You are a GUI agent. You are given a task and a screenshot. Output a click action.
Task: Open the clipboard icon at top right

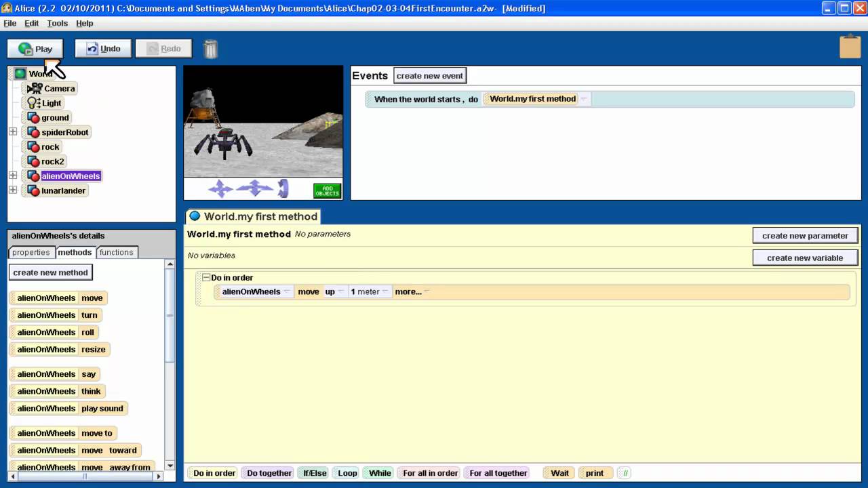pyautogui.click(x=850, y=47)
